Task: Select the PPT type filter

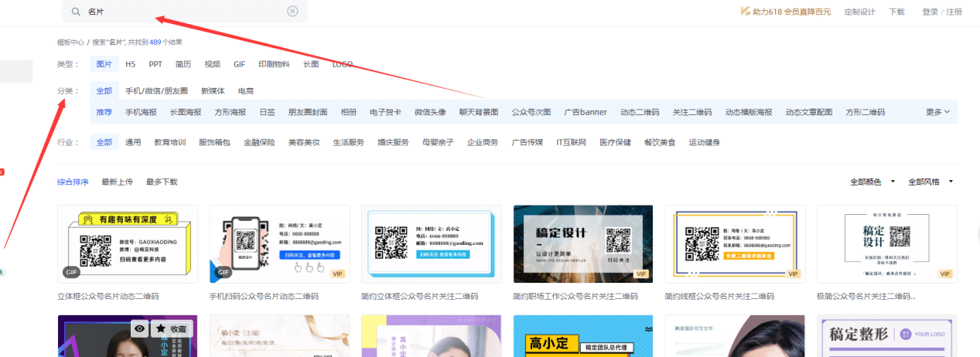Action: click(155, 64)
